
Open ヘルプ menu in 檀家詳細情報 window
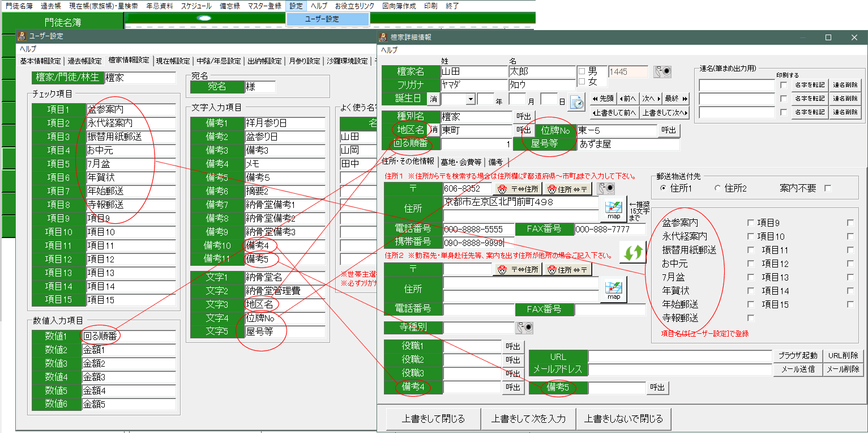pos(389,50)
